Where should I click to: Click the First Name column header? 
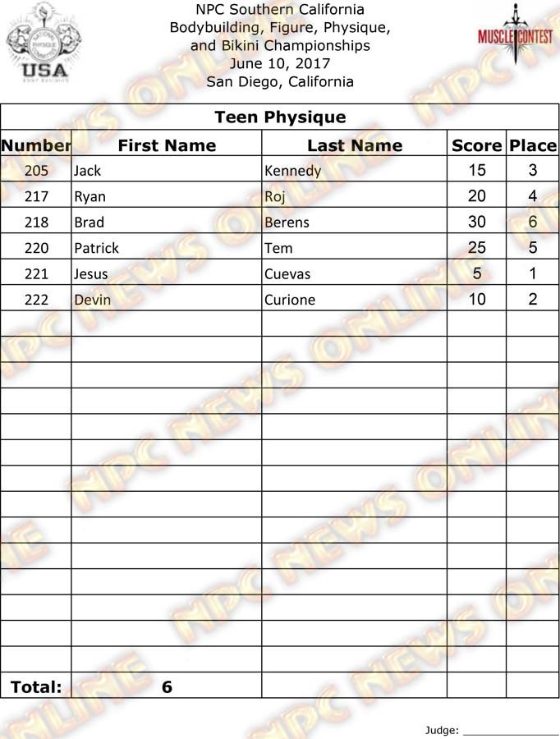point(167,145)
